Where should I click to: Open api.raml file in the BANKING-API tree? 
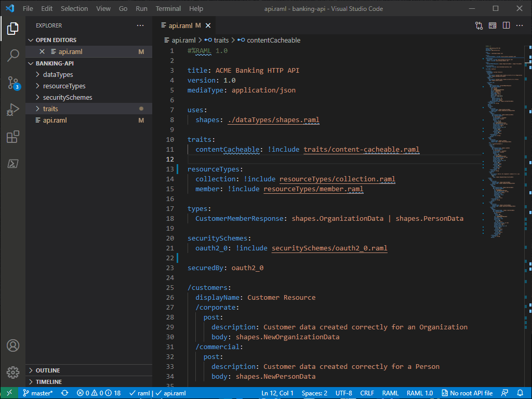pos(89,121)
